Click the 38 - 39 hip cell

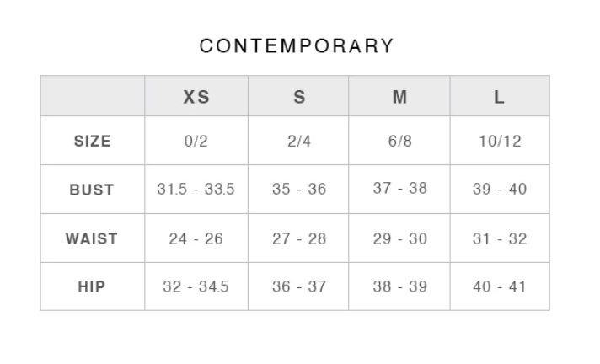(x=400, y=286)
